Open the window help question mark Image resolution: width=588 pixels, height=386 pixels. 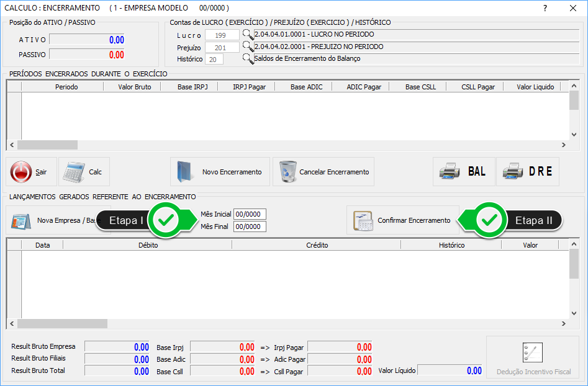click(545, 8)
